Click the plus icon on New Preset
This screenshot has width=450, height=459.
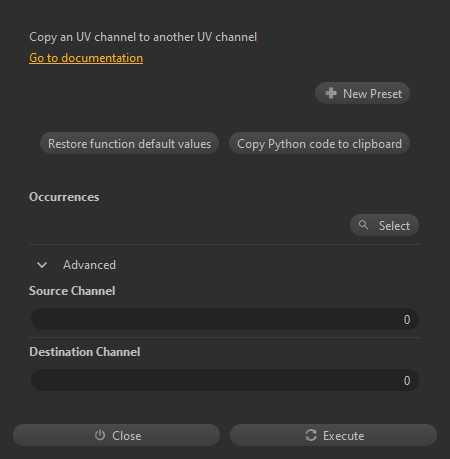(x=331, y=93)
